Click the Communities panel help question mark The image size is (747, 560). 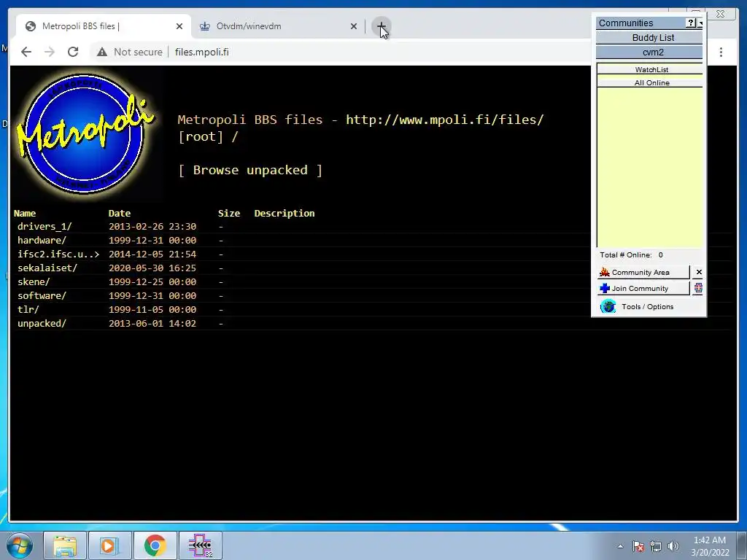point(691,23)
